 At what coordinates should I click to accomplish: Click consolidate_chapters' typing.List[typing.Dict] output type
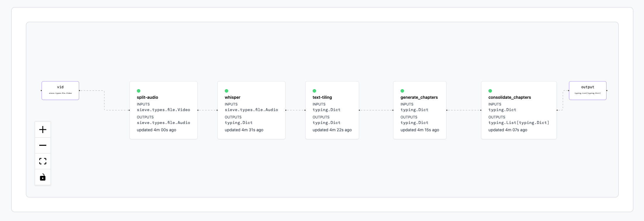(x=519, y=123)
